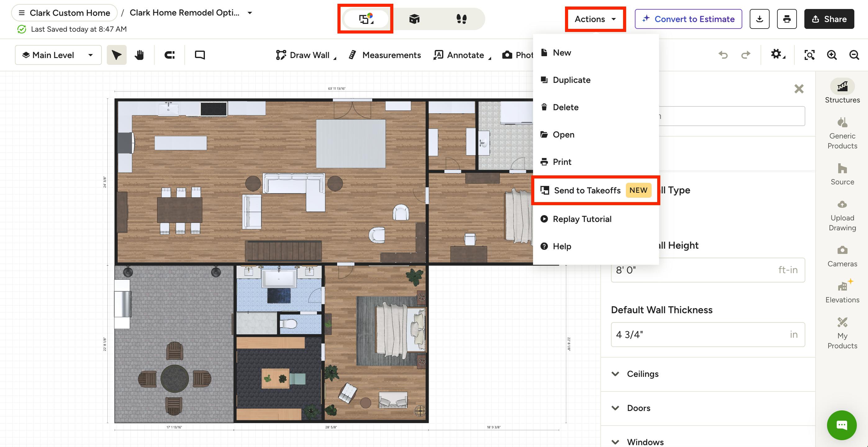Screen dimensions: 868x447
Task: Click the Default Wall Thickness field
Action: click(x=708, y=335)
